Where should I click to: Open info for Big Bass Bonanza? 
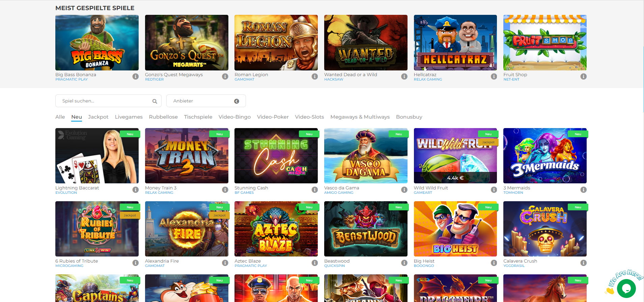[x=136, y=77]
